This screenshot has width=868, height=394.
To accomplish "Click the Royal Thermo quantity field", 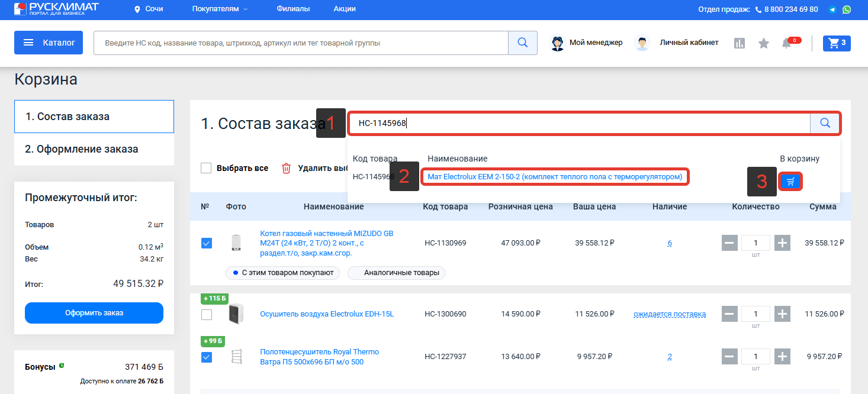I will coord(756,356).
